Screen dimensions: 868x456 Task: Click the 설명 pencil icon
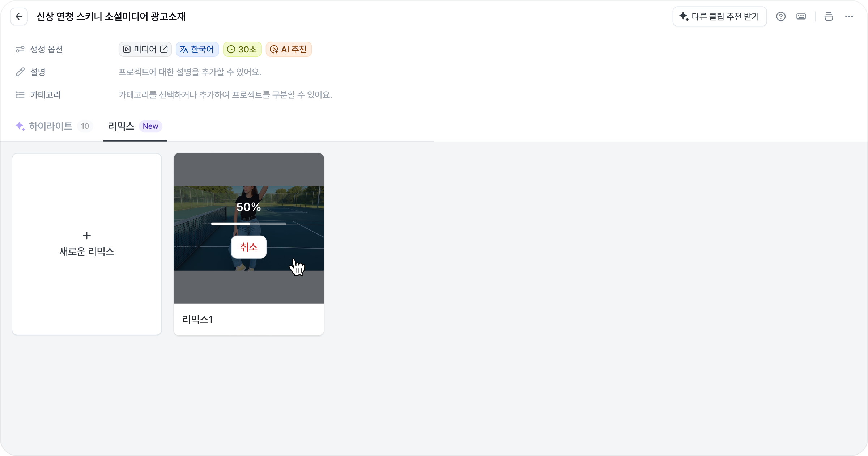(20, 72)
